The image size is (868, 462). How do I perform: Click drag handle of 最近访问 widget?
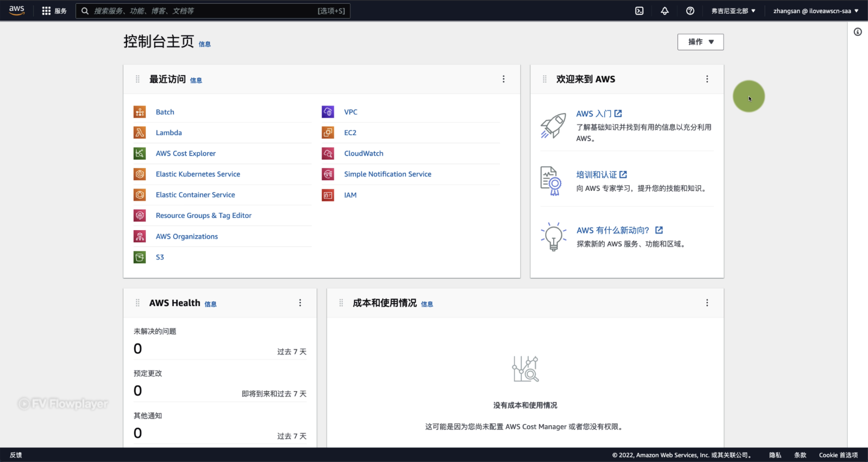[137, 79]
